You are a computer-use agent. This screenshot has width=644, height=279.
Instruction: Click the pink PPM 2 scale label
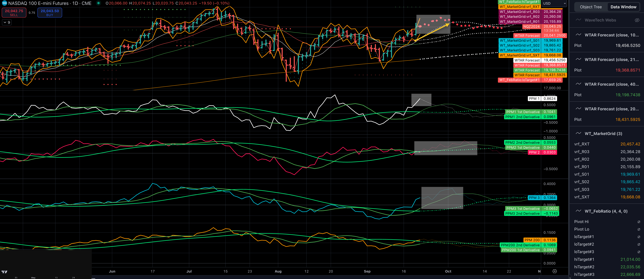click(x=535, y=152)
